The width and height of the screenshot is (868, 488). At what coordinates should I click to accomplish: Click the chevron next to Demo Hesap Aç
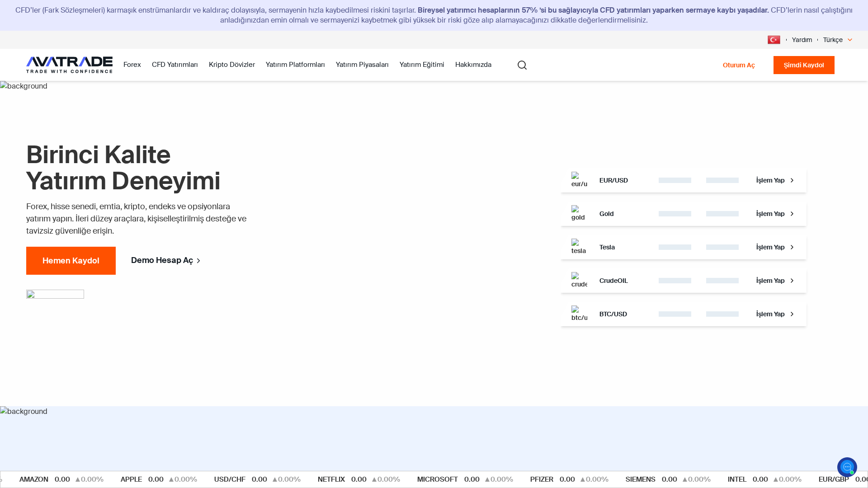[198, 261]
